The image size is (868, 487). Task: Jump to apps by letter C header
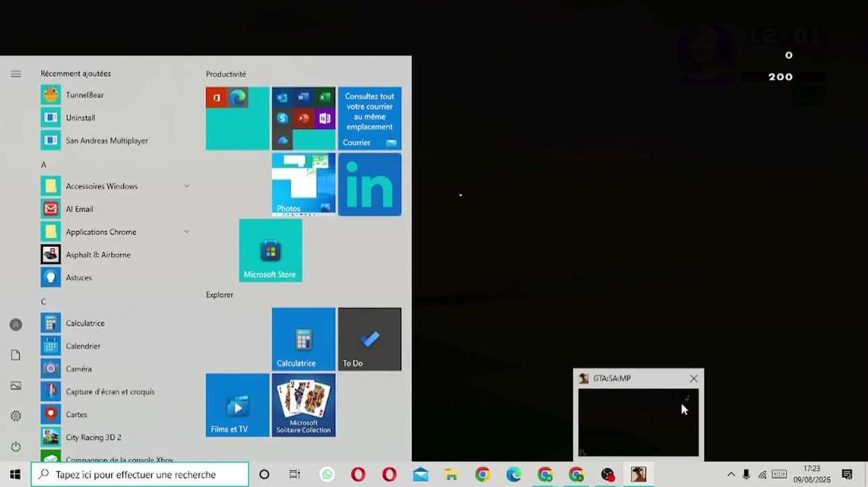(43, 302)
